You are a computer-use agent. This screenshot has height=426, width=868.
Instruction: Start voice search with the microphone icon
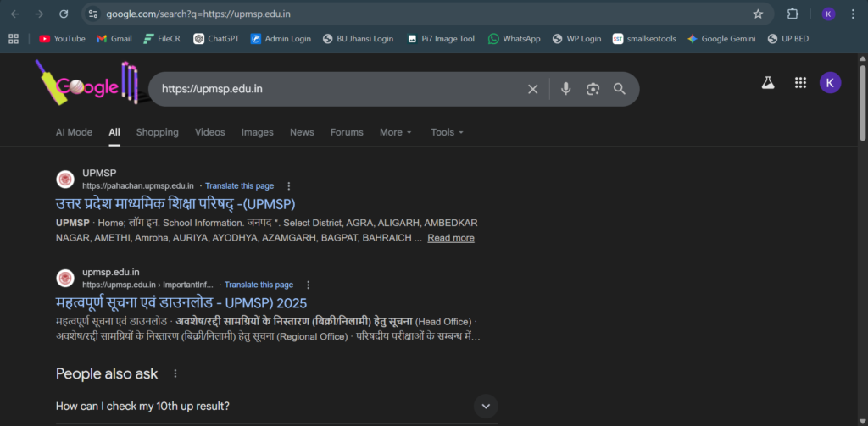[x=565, y=89]
